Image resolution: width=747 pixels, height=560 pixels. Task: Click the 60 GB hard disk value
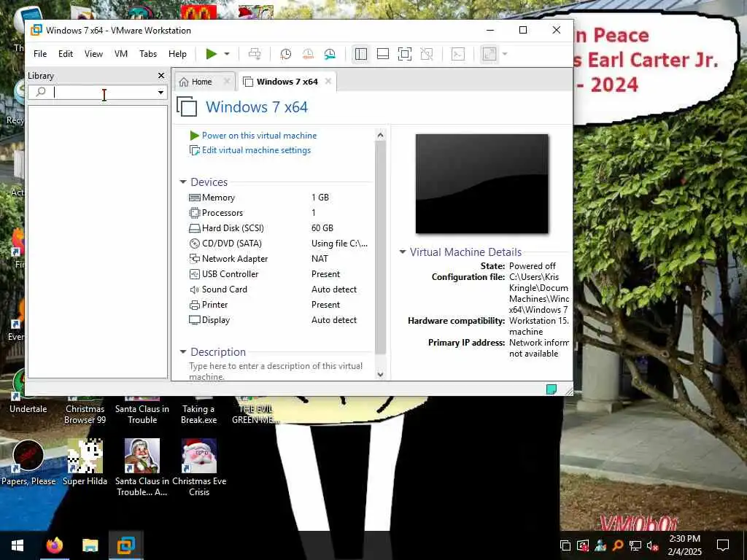pyautogui.click(x=322, y=228)
